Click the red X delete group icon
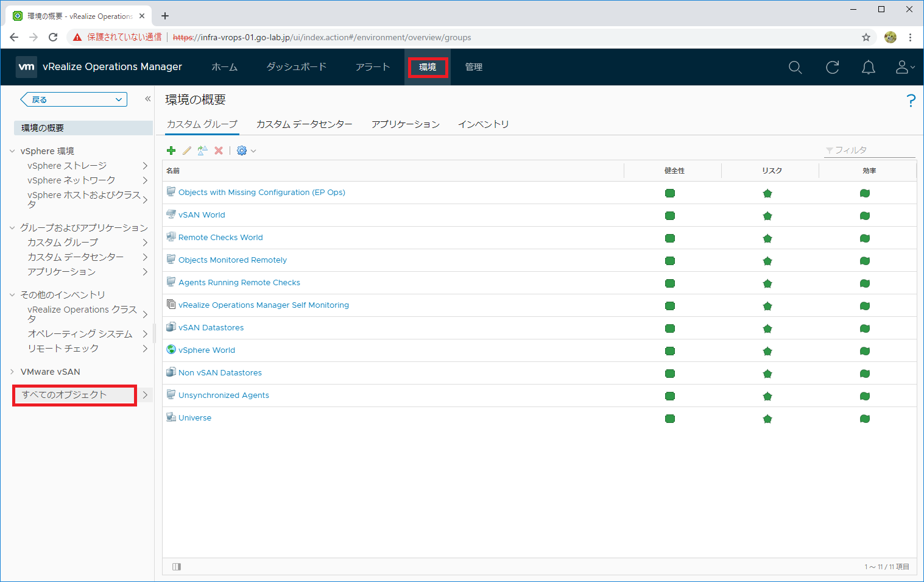The image size is (924, 582). point(219,151)
